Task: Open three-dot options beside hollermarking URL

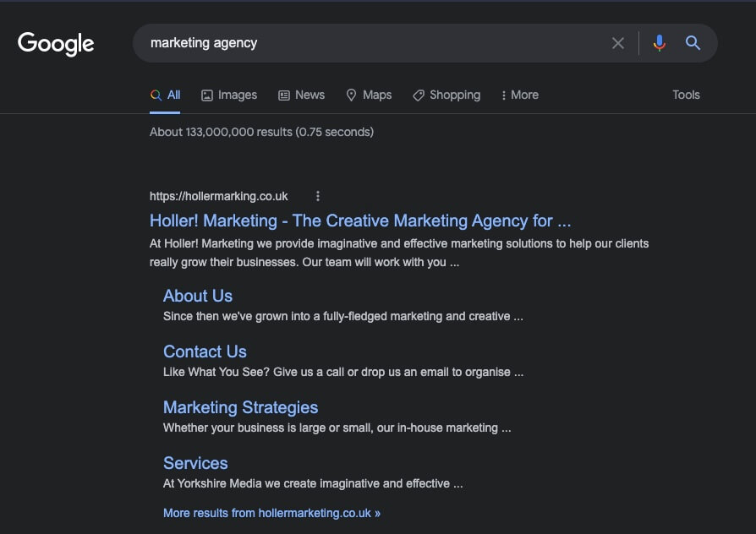Action: pos(317,196)
